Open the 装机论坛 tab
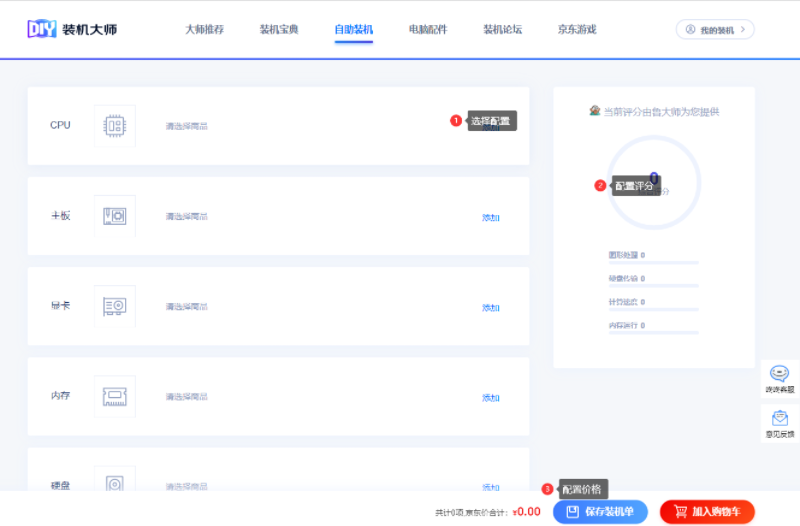 (x=502, y=30)
